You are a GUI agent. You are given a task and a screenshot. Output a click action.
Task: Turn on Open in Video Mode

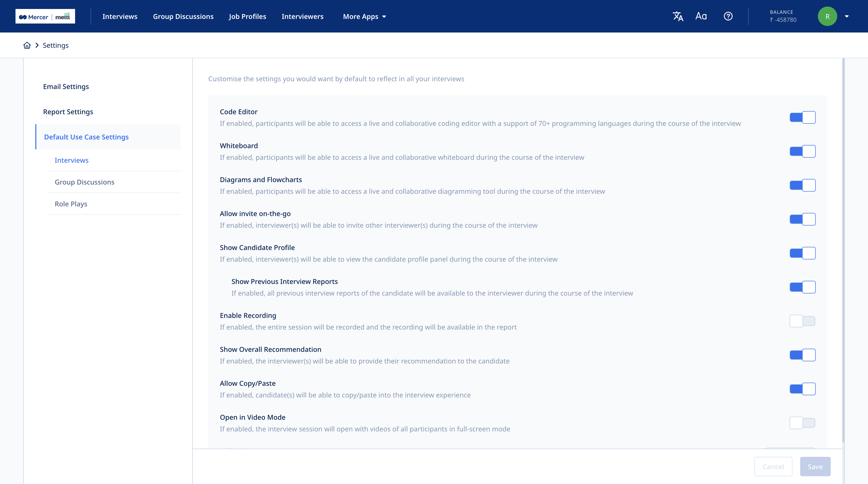click(802, 422)
